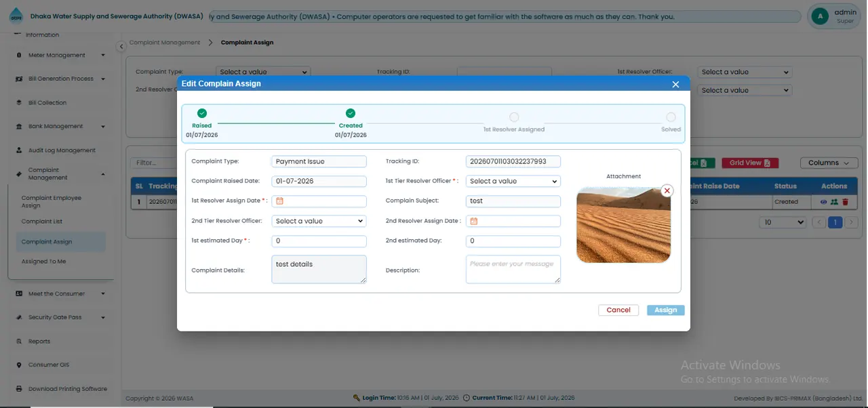Open the Complaint Assign menu item
The image size is (868, 408).
click(60, 242)
